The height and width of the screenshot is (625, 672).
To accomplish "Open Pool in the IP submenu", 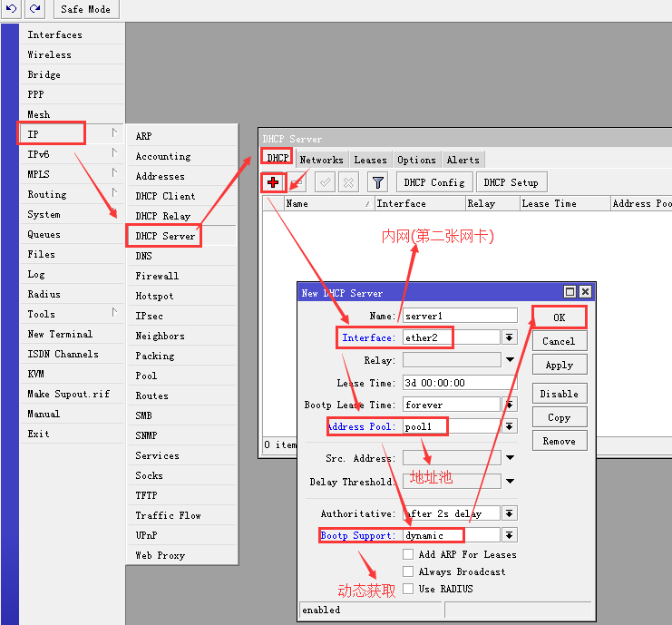I will 182,376.
